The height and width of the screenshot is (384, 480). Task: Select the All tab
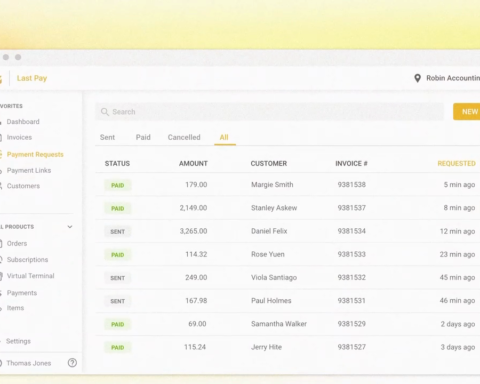point(224,137)
